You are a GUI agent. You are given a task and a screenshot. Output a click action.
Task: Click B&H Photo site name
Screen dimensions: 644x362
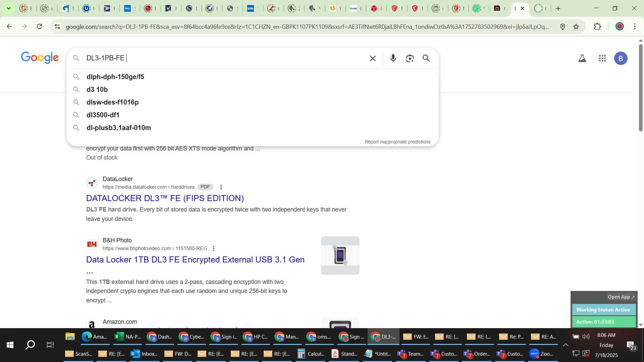click(117, 240)
